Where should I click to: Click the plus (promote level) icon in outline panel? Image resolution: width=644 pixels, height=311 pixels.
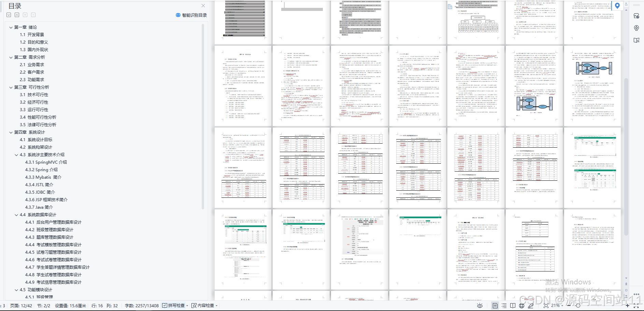click(x=25, y=15)
